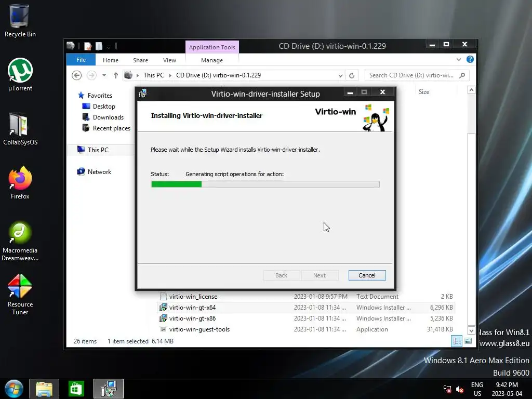The height and width of the screenshot is (399, 532).
Task: Click the This PC breadcrumb segment
Action: [x=153, y=75]
